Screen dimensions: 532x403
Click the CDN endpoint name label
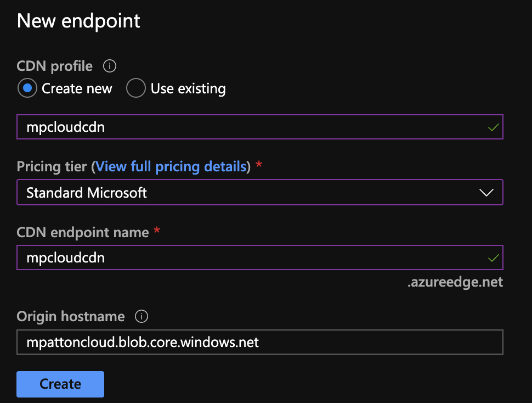click(x=83, y=232)
